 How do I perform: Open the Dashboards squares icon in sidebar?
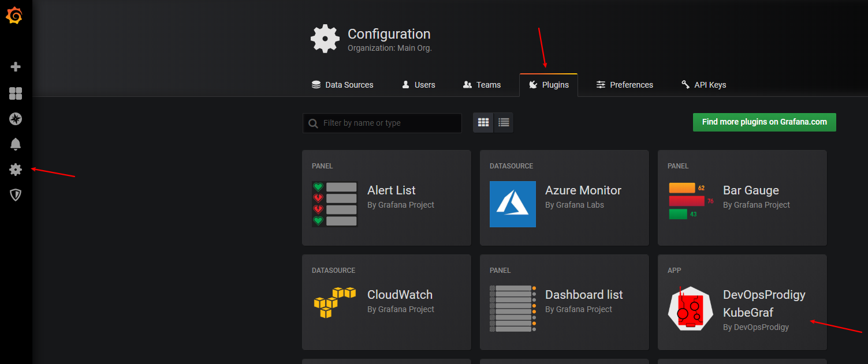tap(16, 93)
